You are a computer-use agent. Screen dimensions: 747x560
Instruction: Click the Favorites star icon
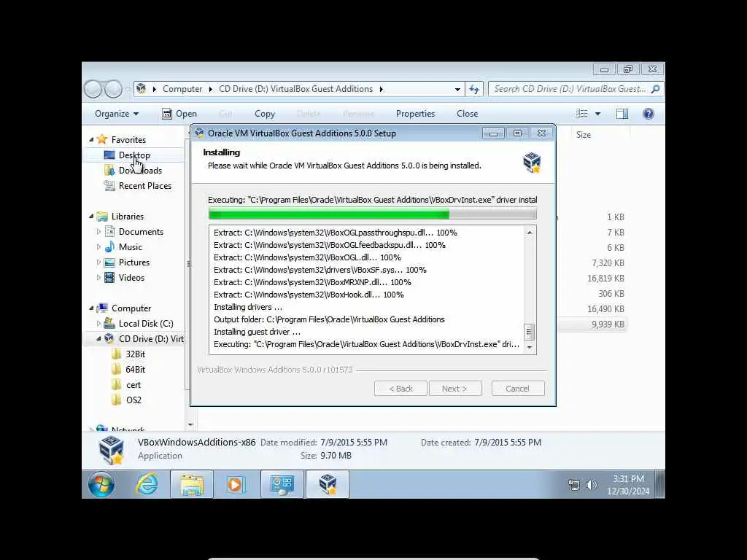pos(102,139)
